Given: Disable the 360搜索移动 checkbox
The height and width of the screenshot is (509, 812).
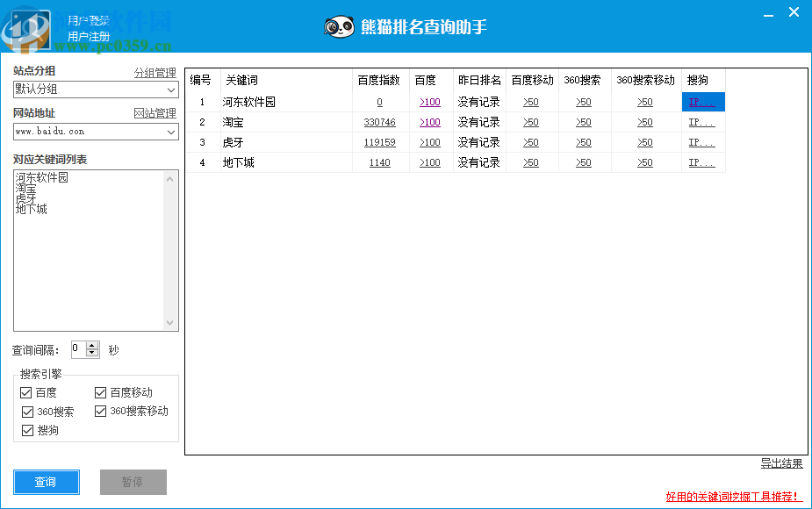Looking at the screenshot, I should coord(100,411).
